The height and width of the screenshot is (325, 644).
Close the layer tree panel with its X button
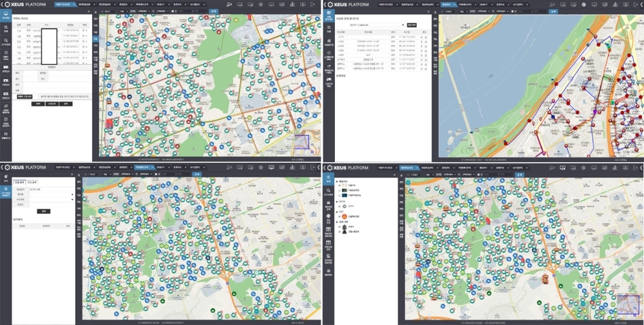click(x=395, y=174)
